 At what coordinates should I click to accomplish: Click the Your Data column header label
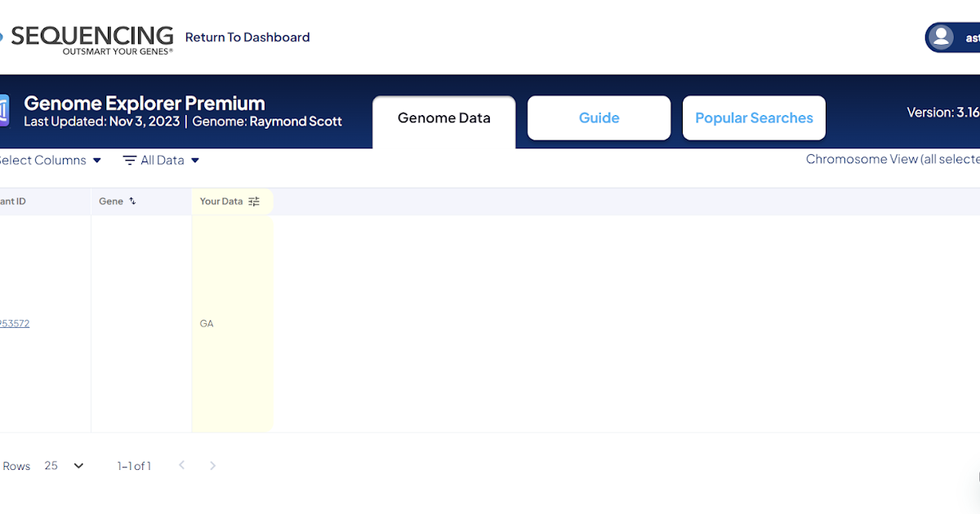tap(221, 202)
